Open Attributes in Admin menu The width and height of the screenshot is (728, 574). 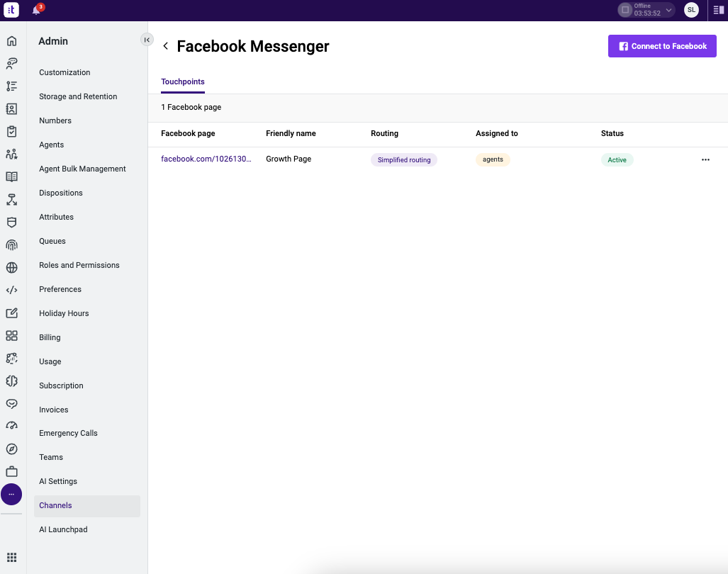click(x=56, y=217)
